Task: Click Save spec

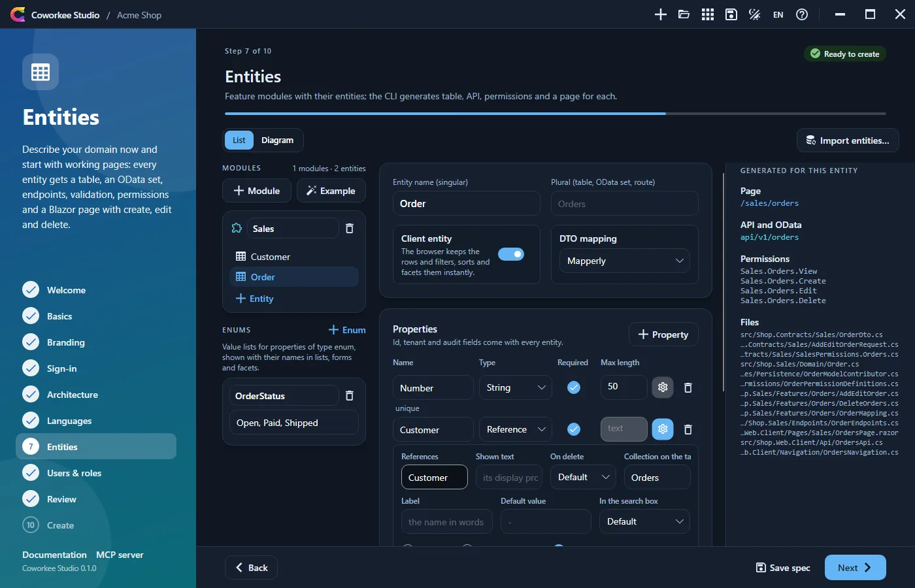Action: (783, 567)
